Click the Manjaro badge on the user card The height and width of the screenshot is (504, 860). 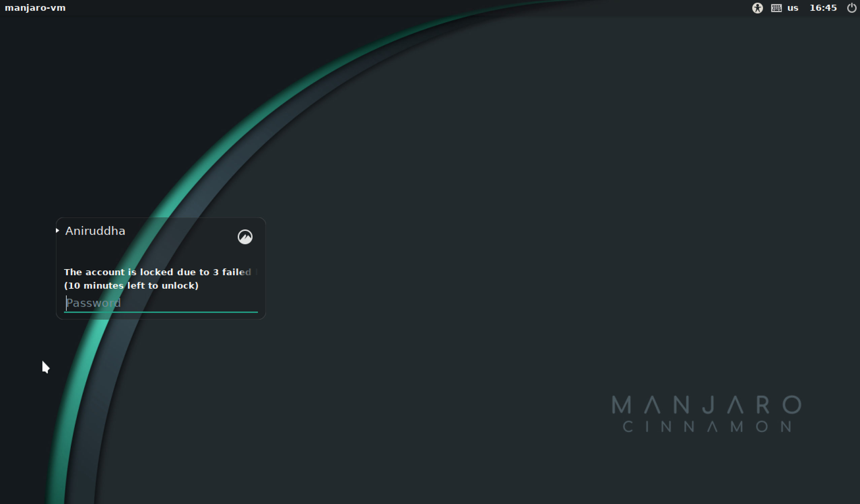coord(245,237)
